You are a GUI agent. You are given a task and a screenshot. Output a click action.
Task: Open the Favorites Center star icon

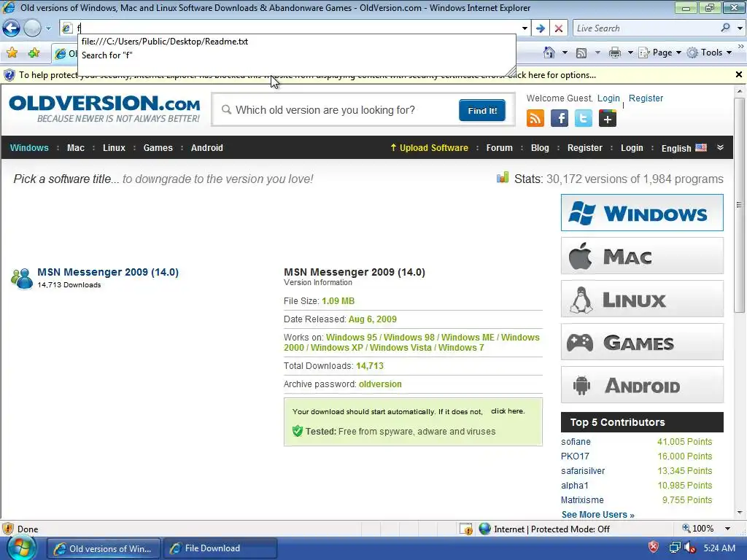coord(12,52)
